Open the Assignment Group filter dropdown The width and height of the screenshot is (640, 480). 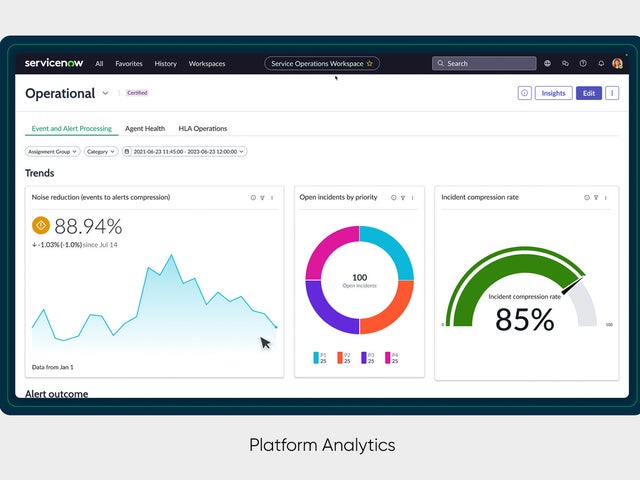(53, 151)
